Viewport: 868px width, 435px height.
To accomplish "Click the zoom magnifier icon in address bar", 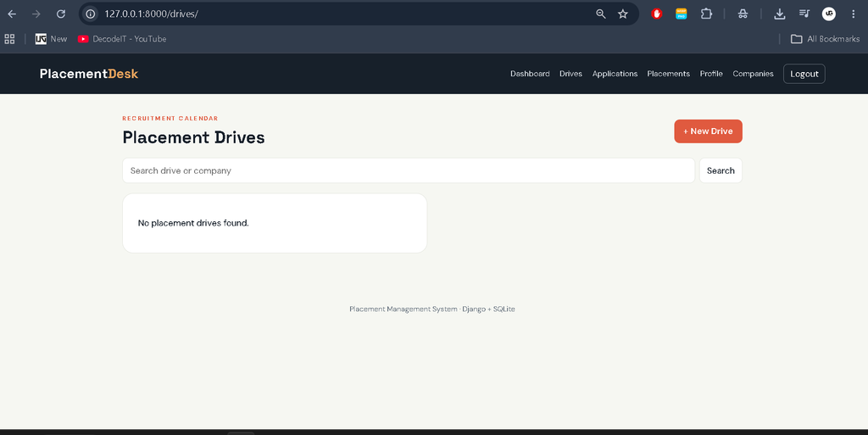I will click(x=601, y=14).
